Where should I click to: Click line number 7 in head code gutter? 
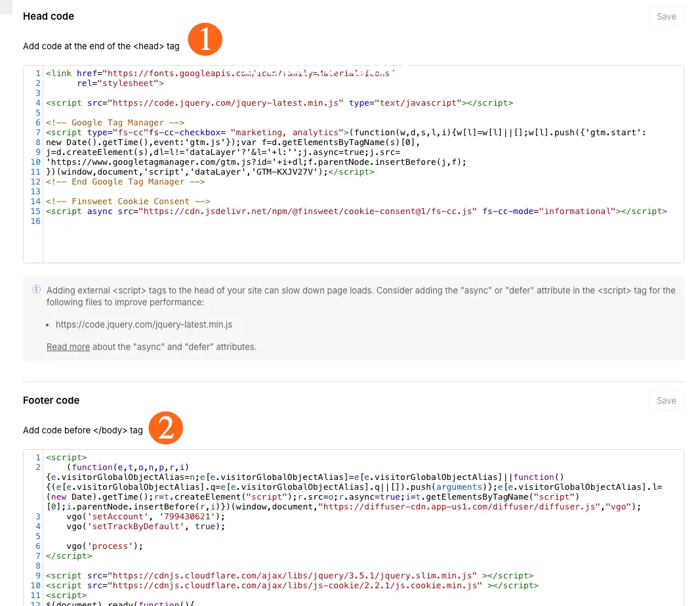38,132
